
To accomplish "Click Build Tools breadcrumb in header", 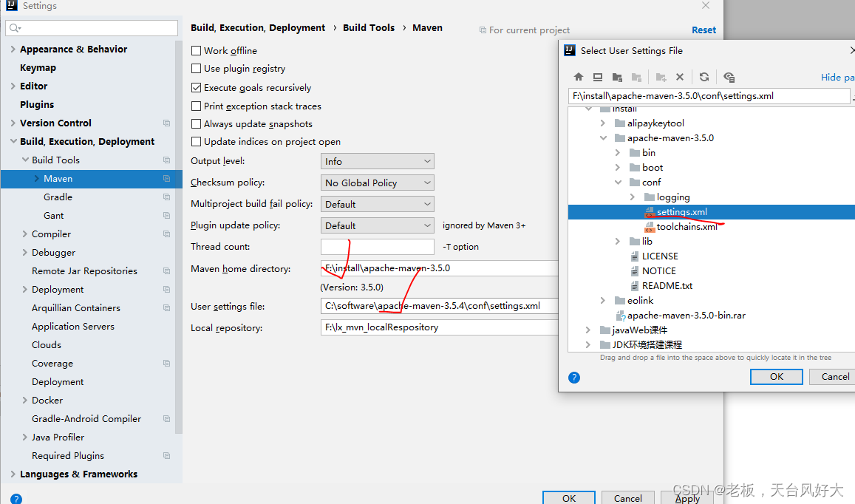I will coord(369,28).
